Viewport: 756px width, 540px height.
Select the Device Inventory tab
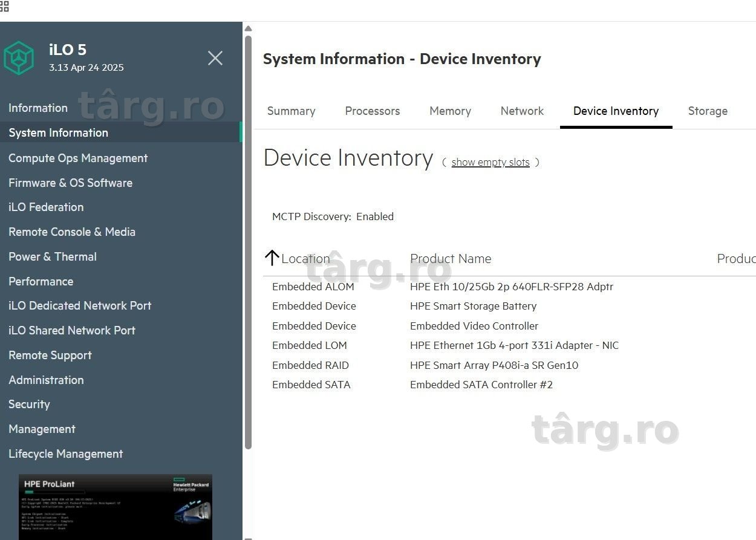point(616,111)
